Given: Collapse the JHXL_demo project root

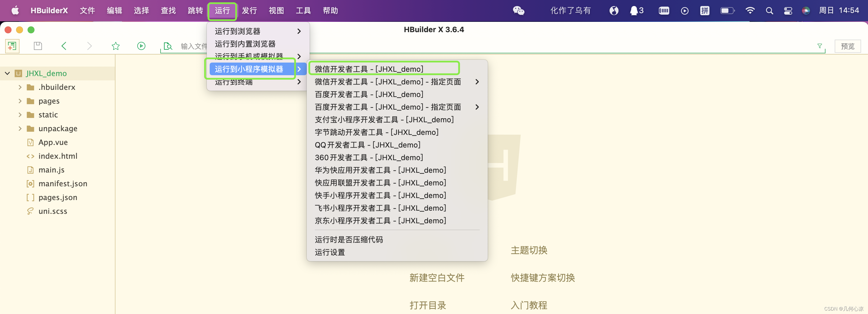Looking at the screenshot, I should click(x=7, y=73).
